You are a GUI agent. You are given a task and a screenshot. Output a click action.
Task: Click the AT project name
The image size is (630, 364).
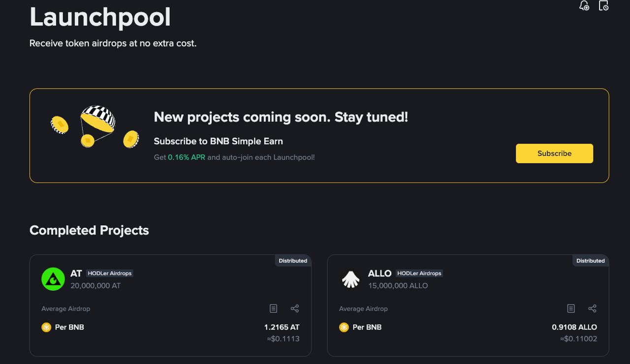tap(76, 273)
